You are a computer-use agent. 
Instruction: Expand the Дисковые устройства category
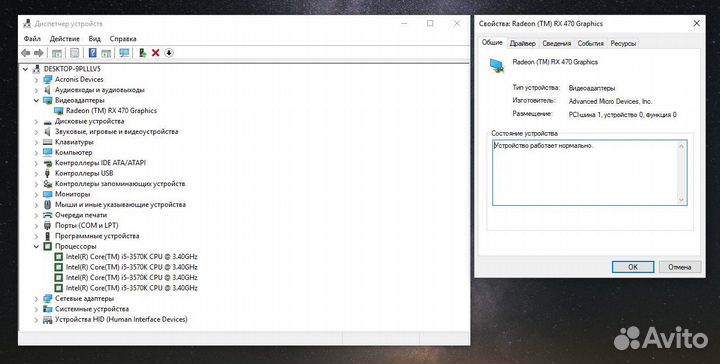[36, 122]
